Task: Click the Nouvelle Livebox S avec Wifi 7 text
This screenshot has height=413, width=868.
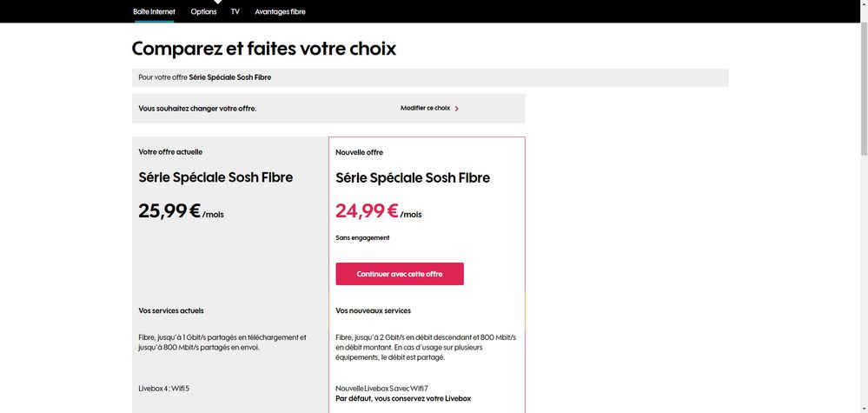Action: coord(382,388)
